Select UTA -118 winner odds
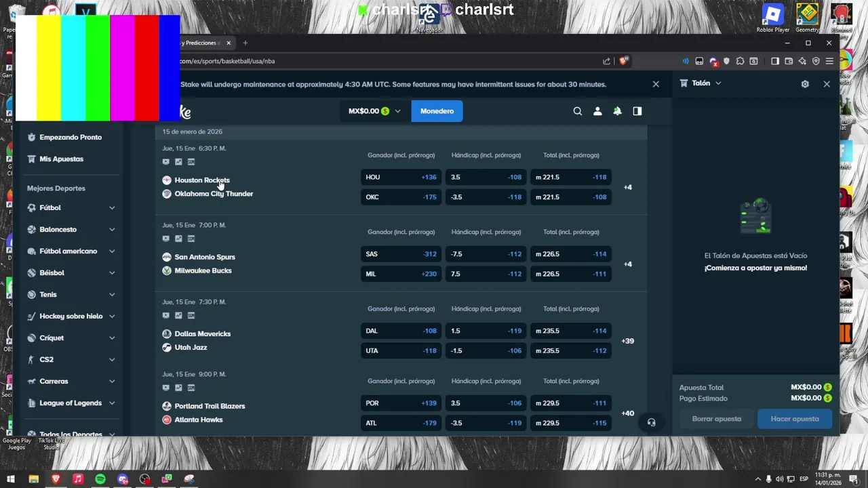The width and height of the screenshot is (868, 488). [x=401, y=351]
